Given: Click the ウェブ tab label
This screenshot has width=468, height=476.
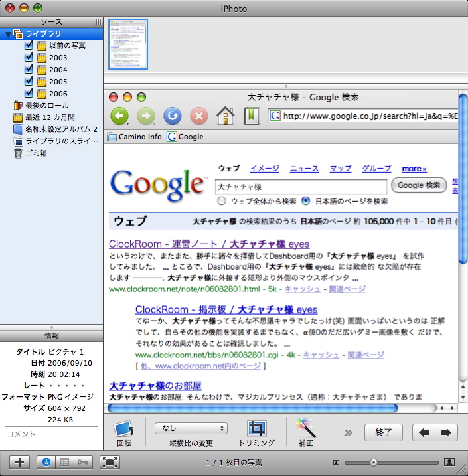Looking at the screenshot, I should click(229, 169).
